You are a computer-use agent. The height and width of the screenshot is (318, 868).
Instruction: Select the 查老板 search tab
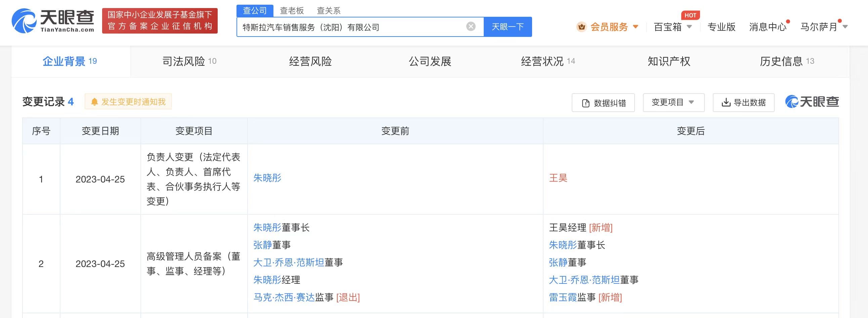pos(292,11)
